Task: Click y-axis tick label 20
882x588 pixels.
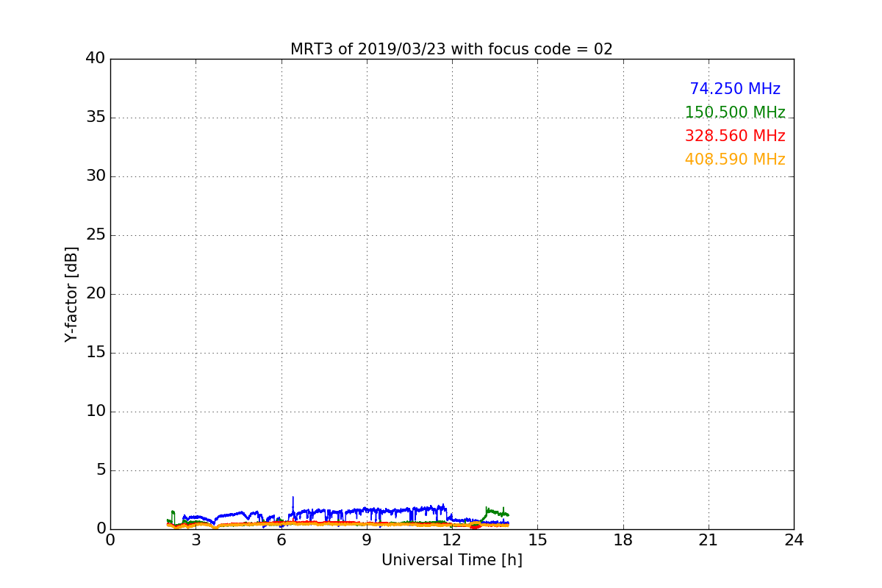Action: [96, 294]
